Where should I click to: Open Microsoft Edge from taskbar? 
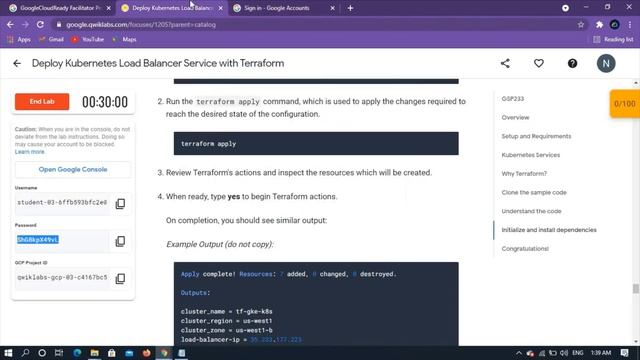coord(77,353)
